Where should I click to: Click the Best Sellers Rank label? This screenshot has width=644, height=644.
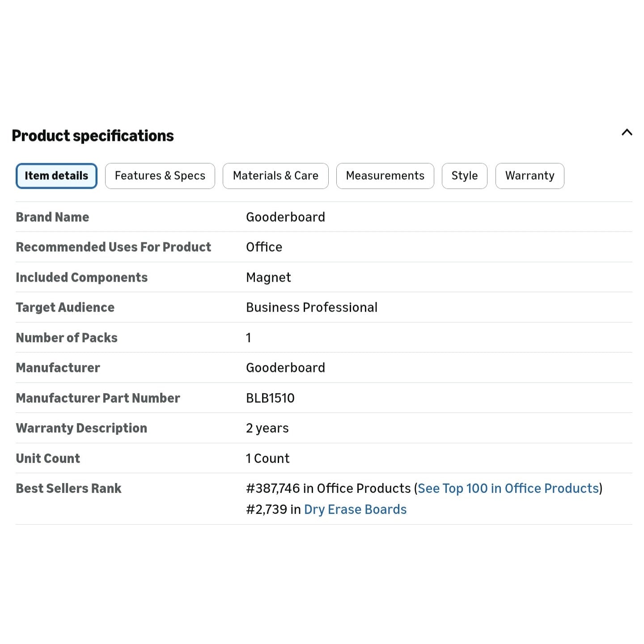[68, 488]
